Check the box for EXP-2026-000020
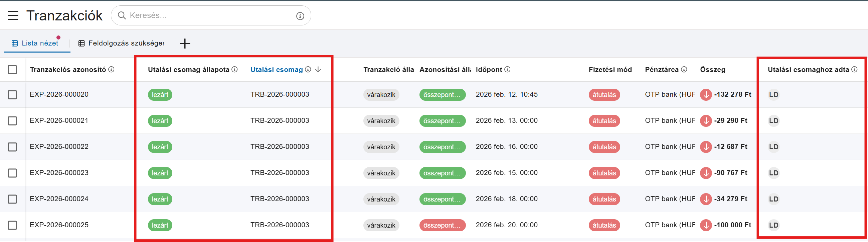The width and height of the screenshot is (868, 242). tap(12, 95)
